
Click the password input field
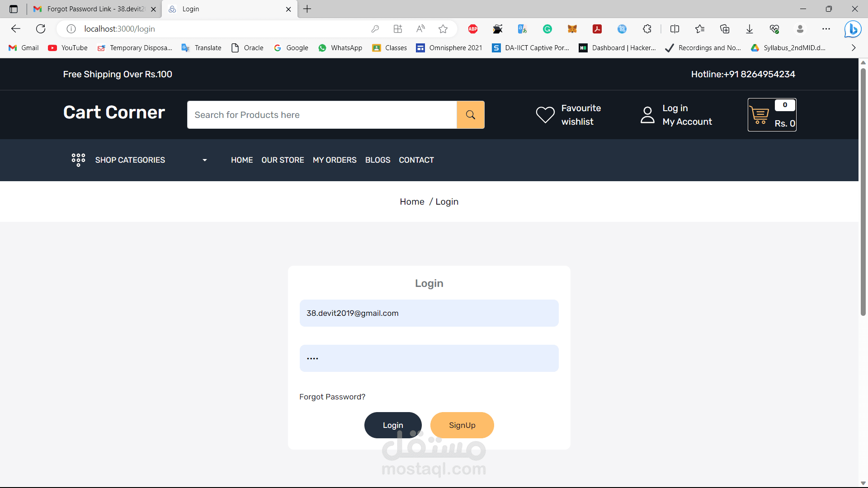[429, 358]
